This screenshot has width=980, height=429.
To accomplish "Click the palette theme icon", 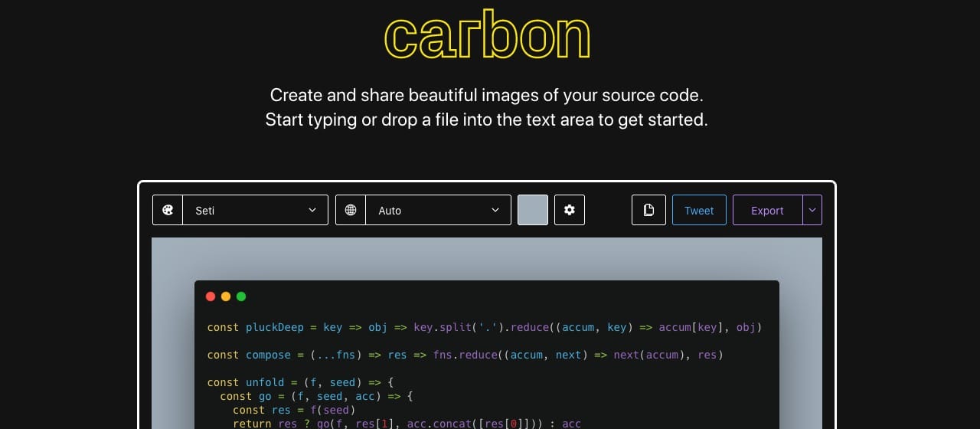I will 168,210.
